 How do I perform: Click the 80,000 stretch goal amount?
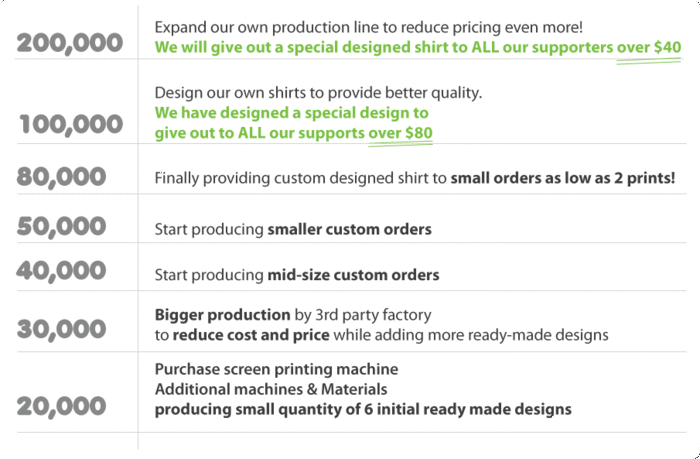[61, 177]
